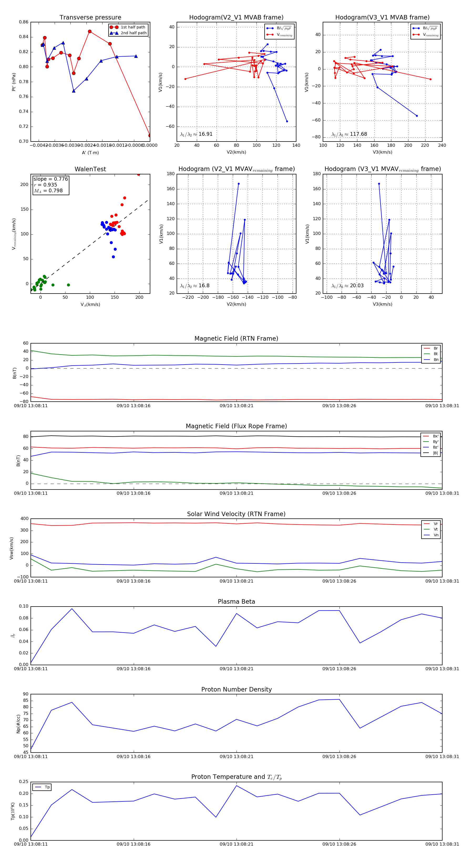Screen dimensions: 473x868
Task: Click '09/10 13:08:26' tick under Solar Wind Velocity
Action: click(339, 581)
